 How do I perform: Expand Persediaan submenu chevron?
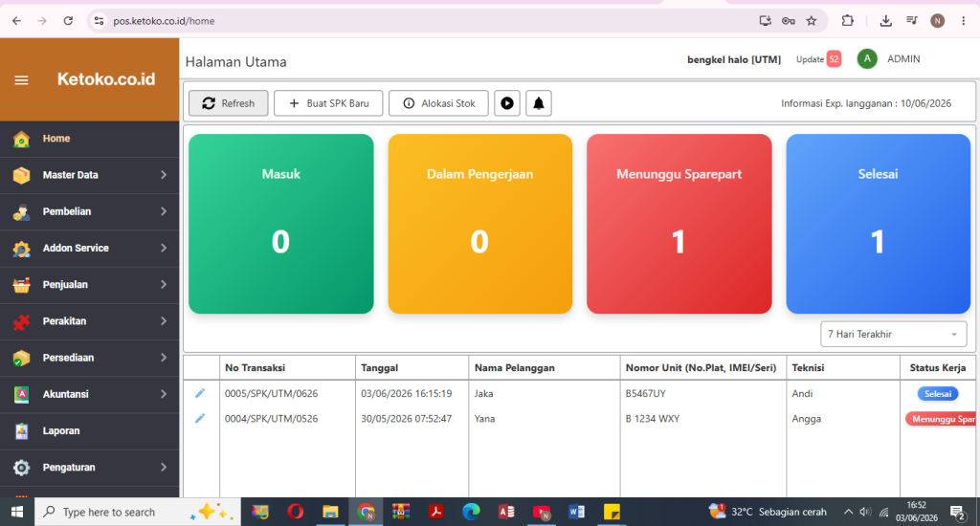click(164, 358)
